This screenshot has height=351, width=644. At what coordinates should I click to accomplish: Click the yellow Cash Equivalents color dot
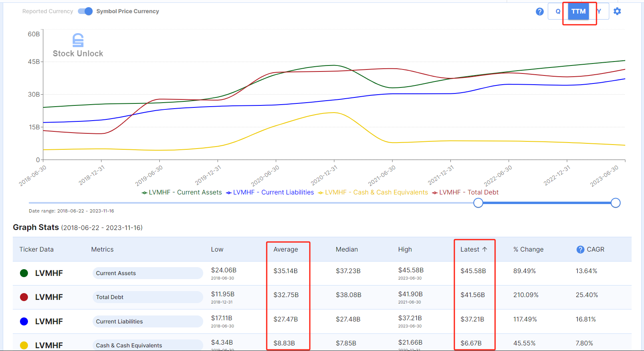pyautogui.click(x=24, y=345)
